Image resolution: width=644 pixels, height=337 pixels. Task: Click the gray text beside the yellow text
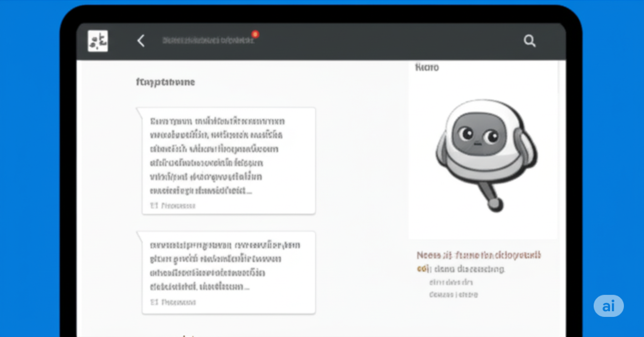click(469, 269)
